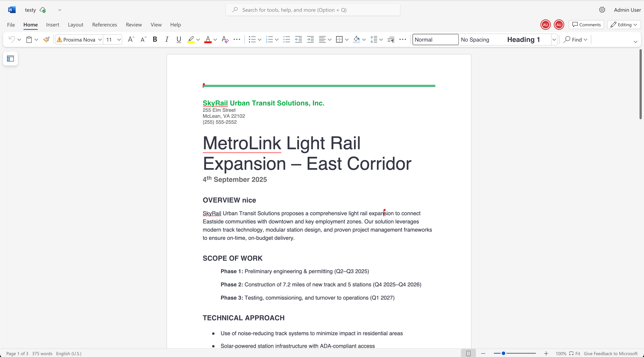Click the text direction paragraph icon
The image size is (644, 357).
(391, 40)
